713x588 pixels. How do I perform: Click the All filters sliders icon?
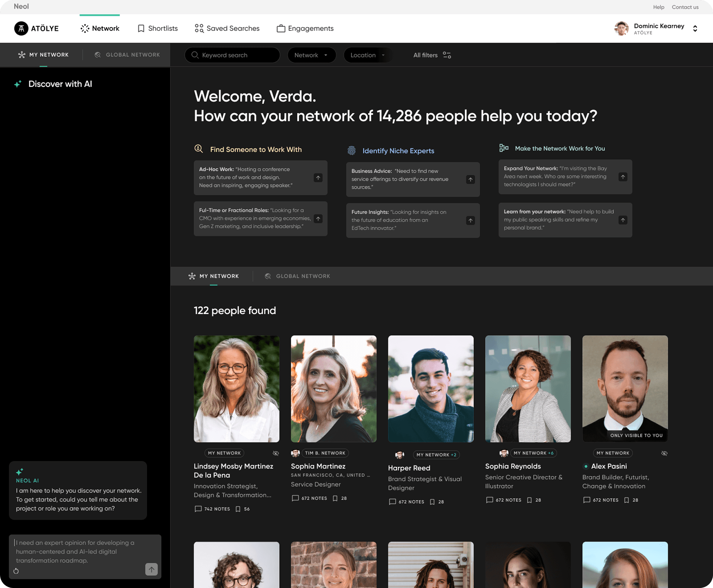447,55
